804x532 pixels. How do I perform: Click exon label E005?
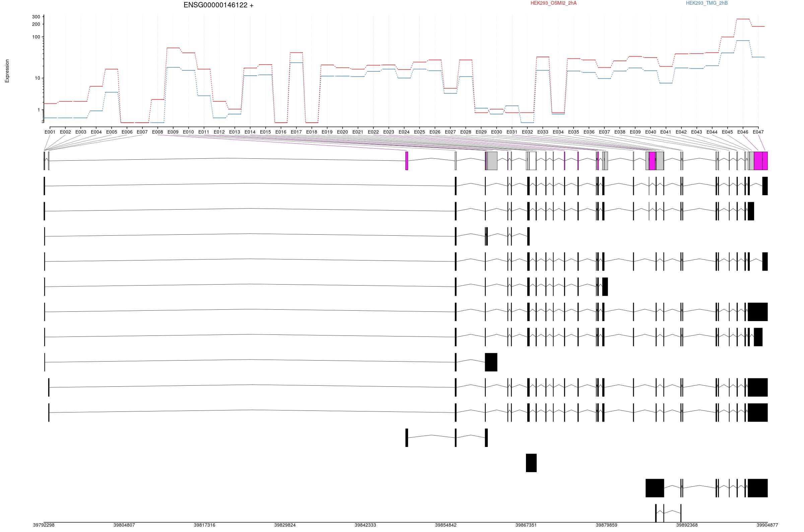point(111,132)
